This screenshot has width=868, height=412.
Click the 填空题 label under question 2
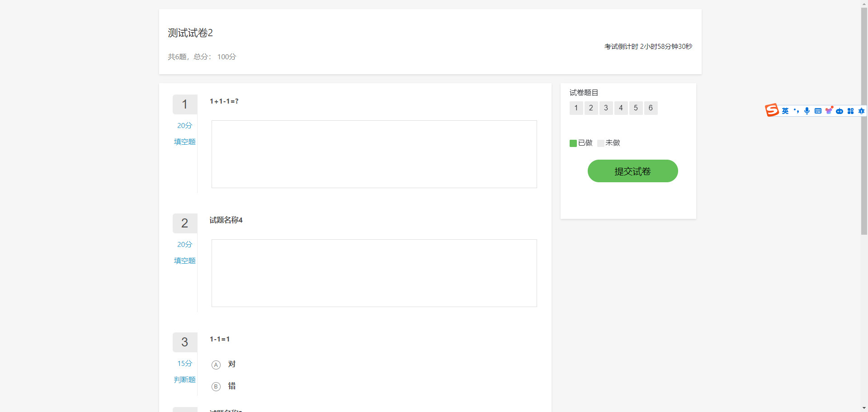pos(185,261)
